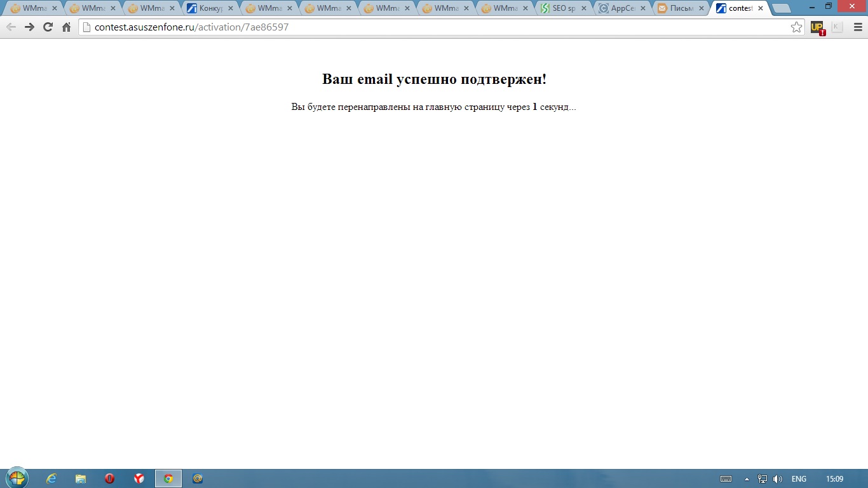The height and width of the screenshot is (488, 868).
Task: Close the active contest tab
Action: [x=761, y=9]
